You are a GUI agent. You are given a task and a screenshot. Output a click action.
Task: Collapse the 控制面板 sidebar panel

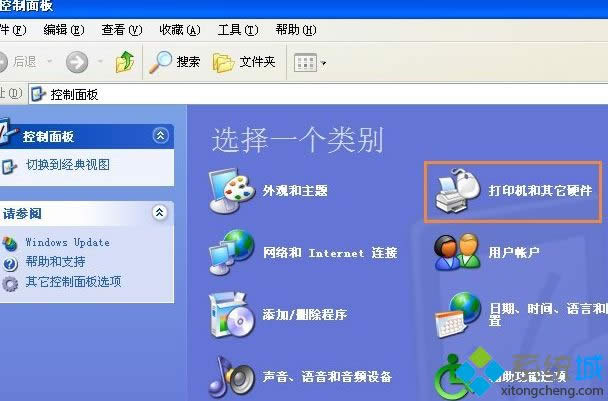161,135
